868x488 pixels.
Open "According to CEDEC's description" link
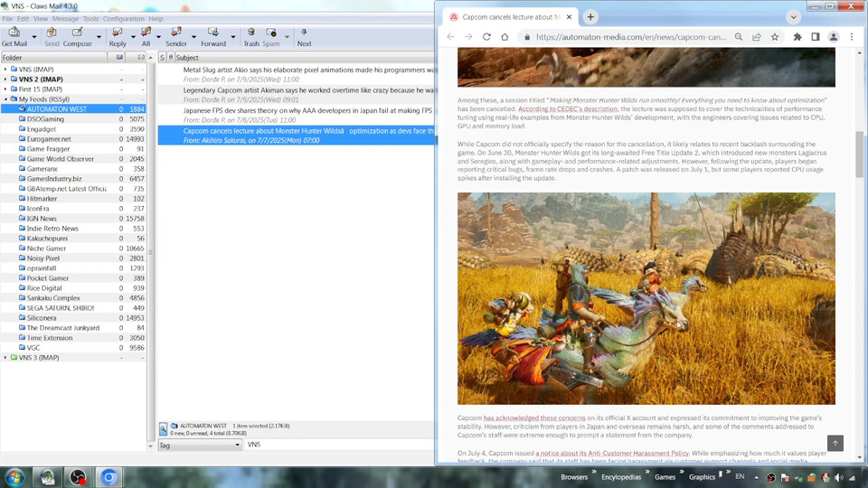click(x=568, y=109)
